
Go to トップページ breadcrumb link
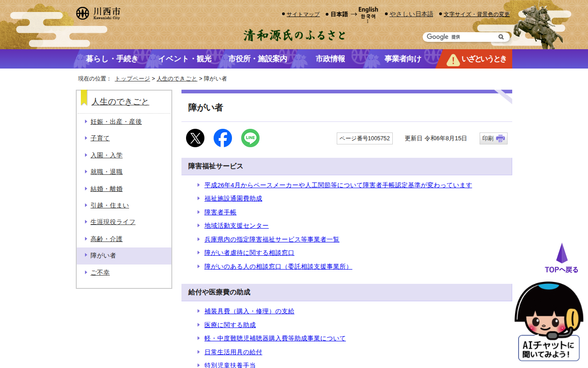[x=132, y=79]
